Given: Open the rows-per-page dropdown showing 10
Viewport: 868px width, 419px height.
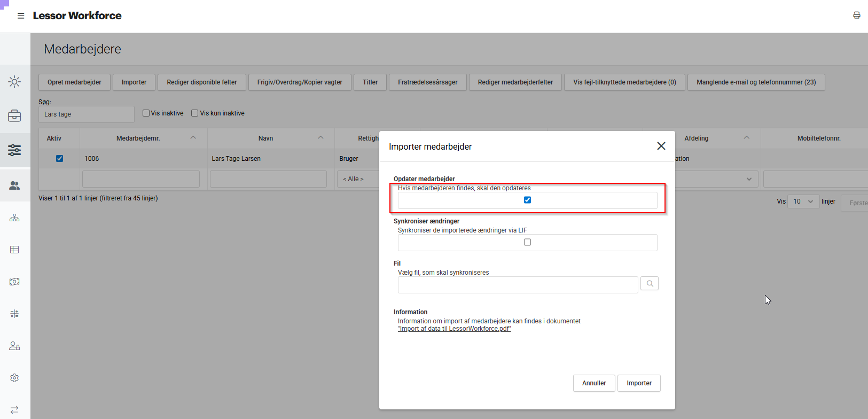Looking at the screenshot, I should [803, 201].
